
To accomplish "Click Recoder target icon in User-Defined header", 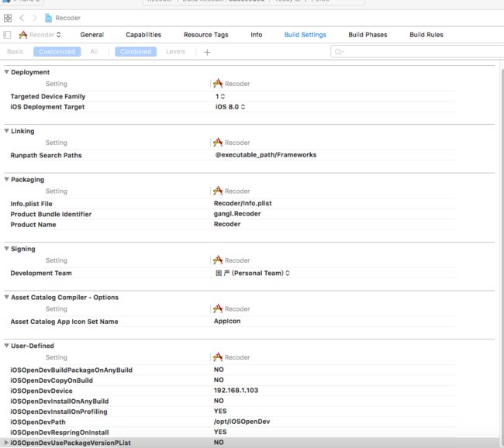I will click(x=218, y=357).
